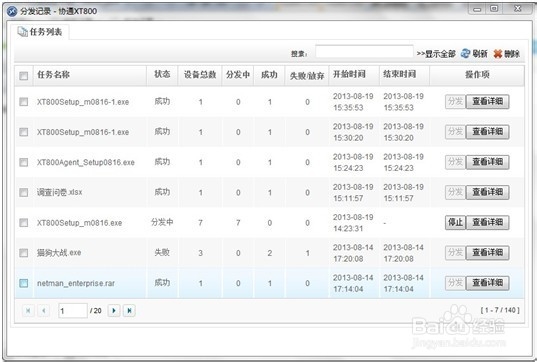This screenshot has width=537, height=362.
Task: Click 查看详细 for XT800Setup_m0816-1.exe at 15:30:20
Action: (488, 132)
